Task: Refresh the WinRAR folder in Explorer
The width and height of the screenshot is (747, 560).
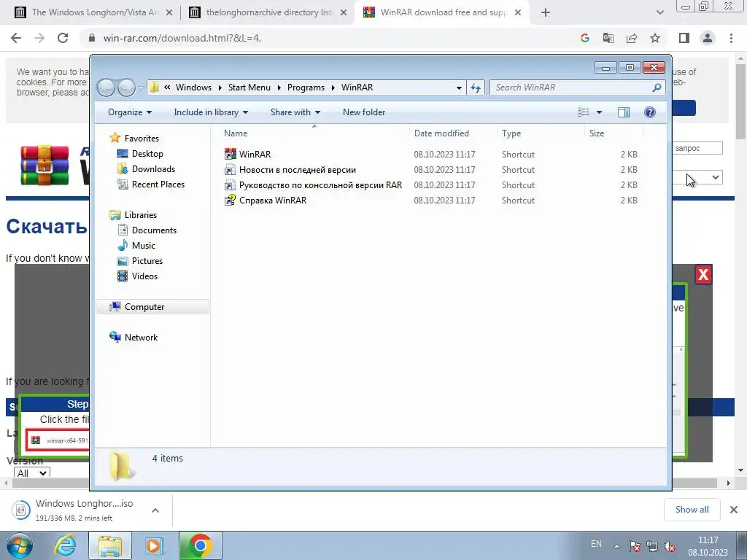Action: (x=476, y=87)
